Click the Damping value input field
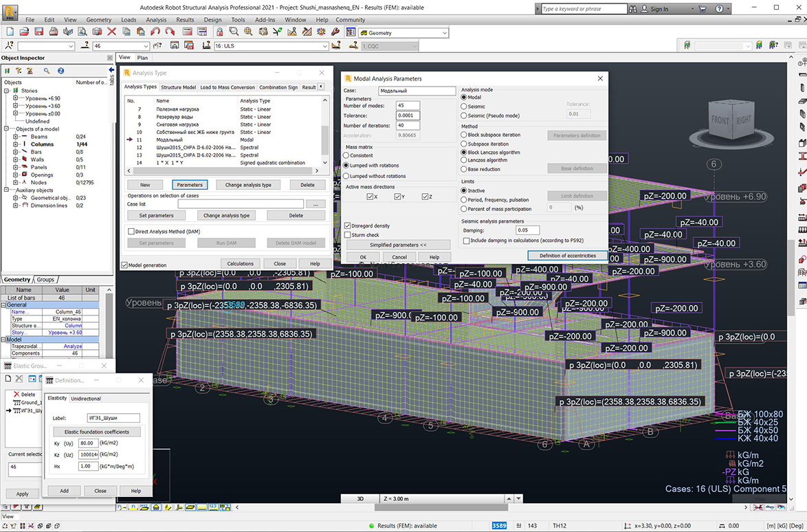 tap(527, 230)
